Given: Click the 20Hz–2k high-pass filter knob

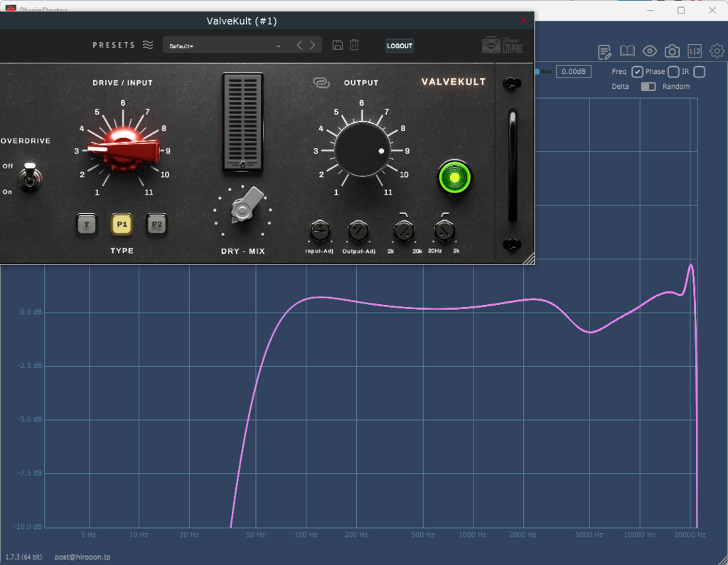Looking at the screenshot, I should click(444, 231).
